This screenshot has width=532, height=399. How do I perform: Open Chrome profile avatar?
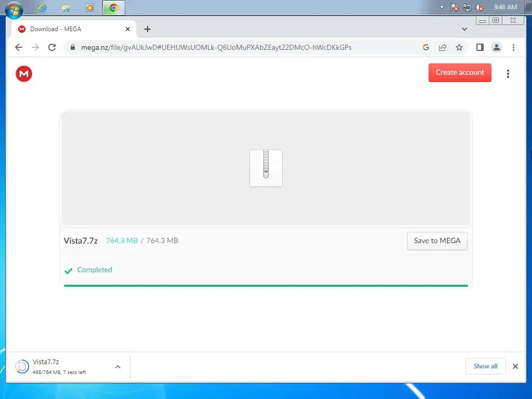click(x=496, y=47)
